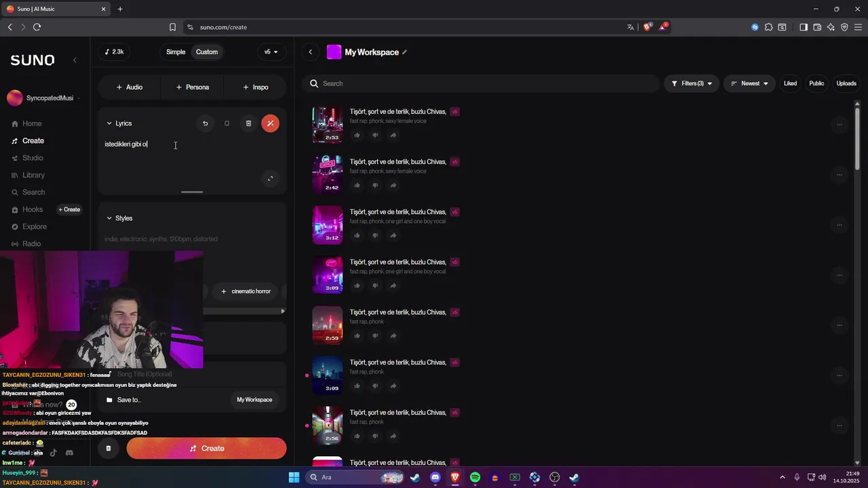This screenshot has width=868, height=488.
Task: Play the first song thumbnail 2:53
Action: tap(328, 125)
